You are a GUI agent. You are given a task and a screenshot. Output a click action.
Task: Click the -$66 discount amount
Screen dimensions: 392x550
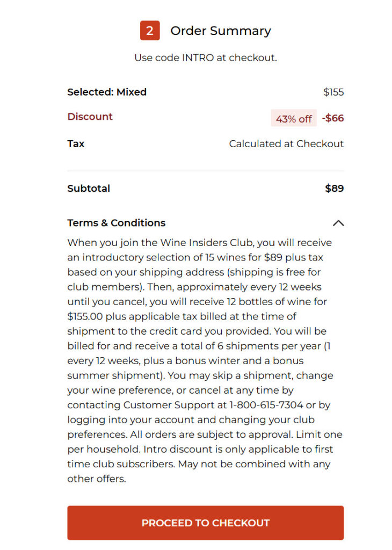click(333, 118)
